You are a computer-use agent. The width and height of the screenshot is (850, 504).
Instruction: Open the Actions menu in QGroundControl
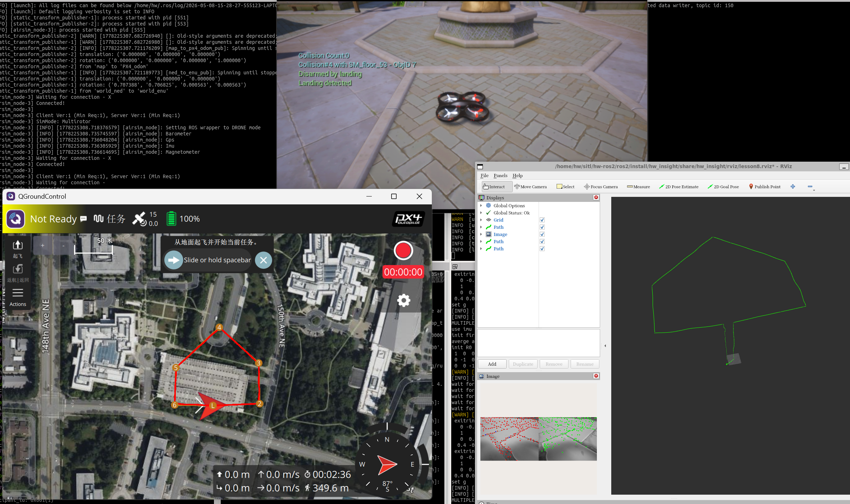[x=18, y=297]
